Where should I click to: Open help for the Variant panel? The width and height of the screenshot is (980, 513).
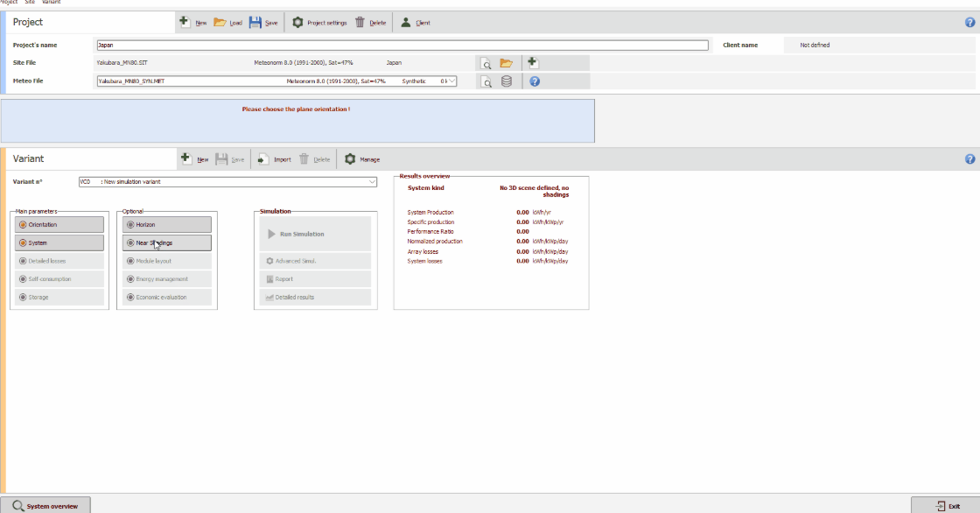click(970, 159)
